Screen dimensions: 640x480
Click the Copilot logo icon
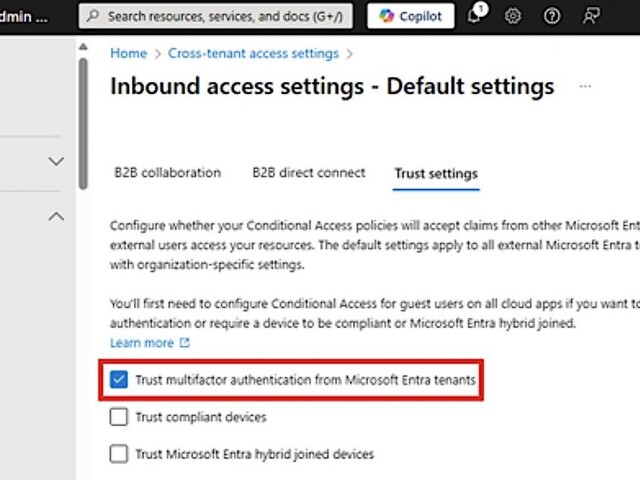(x=386, y=16)
